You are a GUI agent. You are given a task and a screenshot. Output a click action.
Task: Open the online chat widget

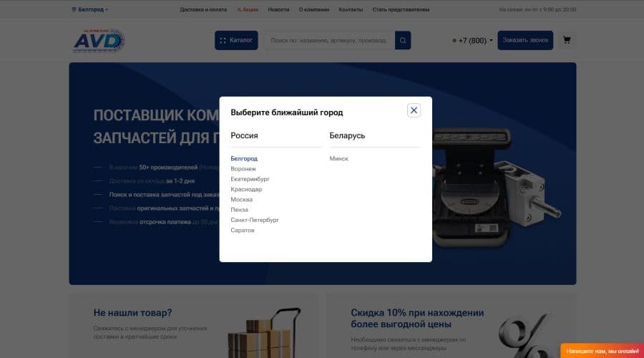(x=602, y=351)
